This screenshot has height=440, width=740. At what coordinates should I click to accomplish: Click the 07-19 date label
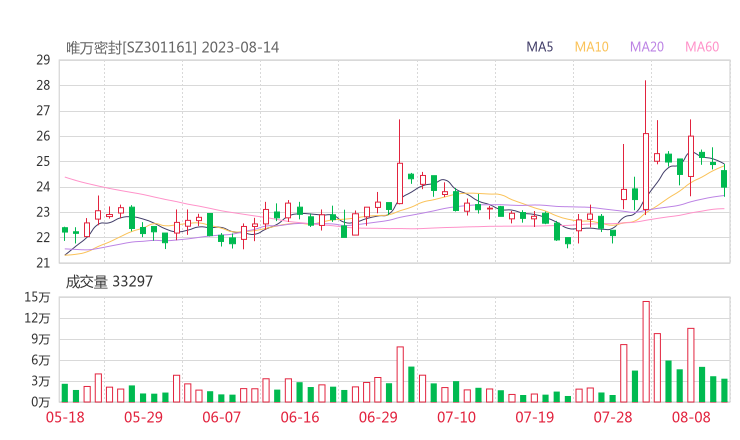coord(534,417)
